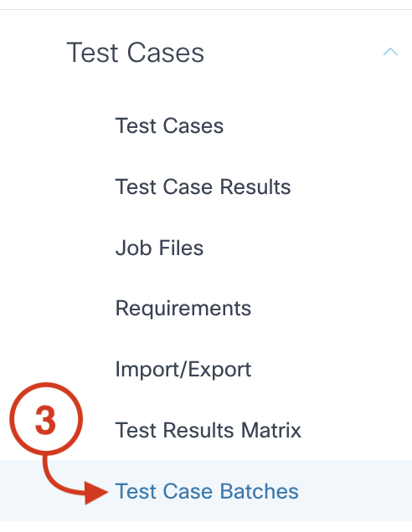Click the light blue upward caret icon
The height and width of the screenshot is (532, 412).
click(390, 52)
